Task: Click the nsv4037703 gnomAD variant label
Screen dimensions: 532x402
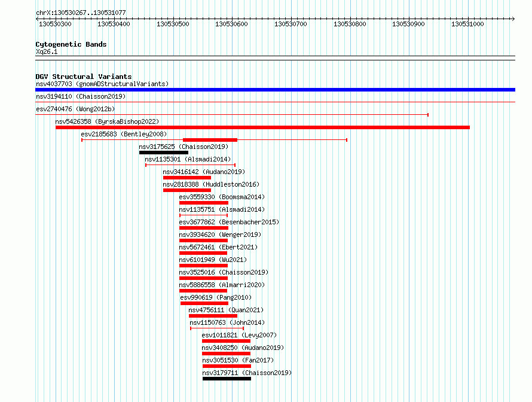Action: 102,84
